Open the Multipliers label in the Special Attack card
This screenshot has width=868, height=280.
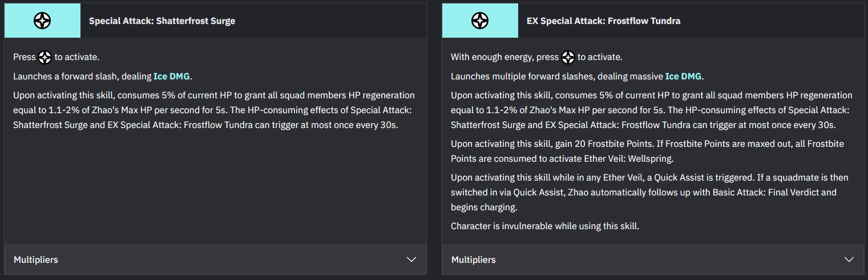36,259
